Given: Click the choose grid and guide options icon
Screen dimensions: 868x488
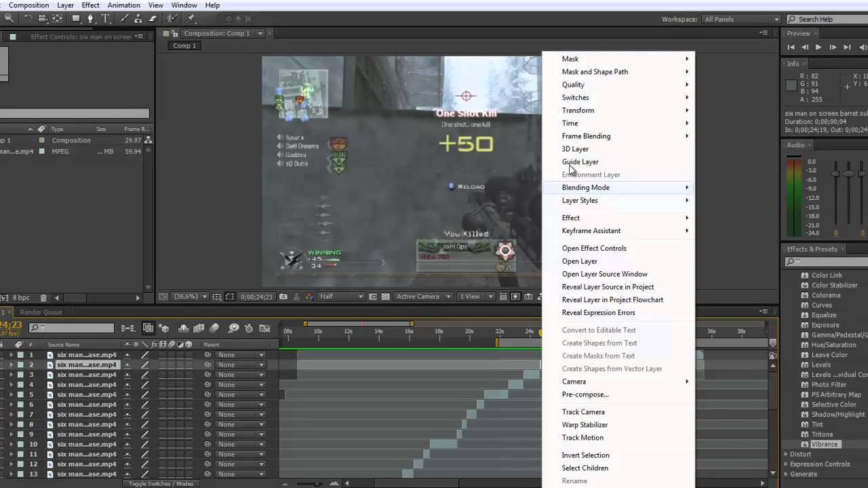Looking at the screenshot, I should pos(216,297).
